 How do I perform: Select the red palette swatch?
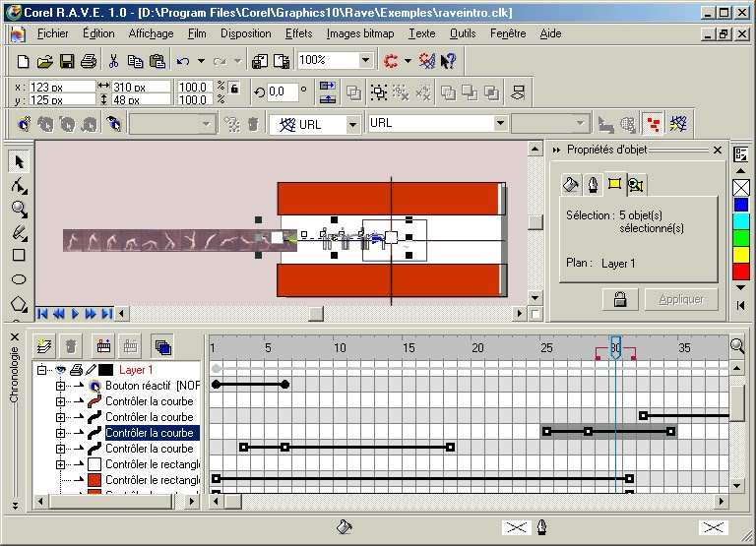741,272
